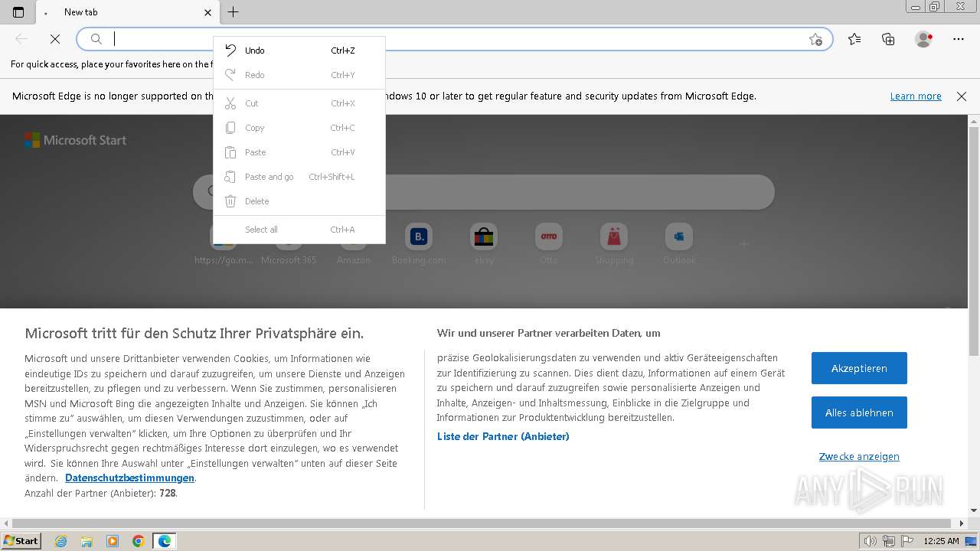Open the Datenschutzbestimmungen link
Image resolution: width=980 pixels, height=551 pixels.
click(129, 478)
